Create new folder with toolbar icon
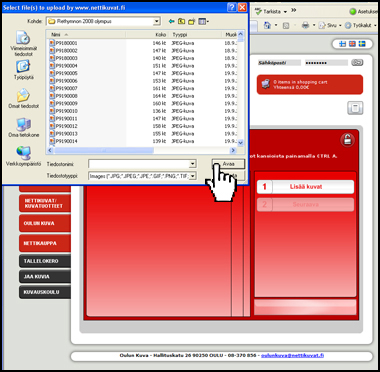Screen dimensions: 380x372 [x=191, y=22]
